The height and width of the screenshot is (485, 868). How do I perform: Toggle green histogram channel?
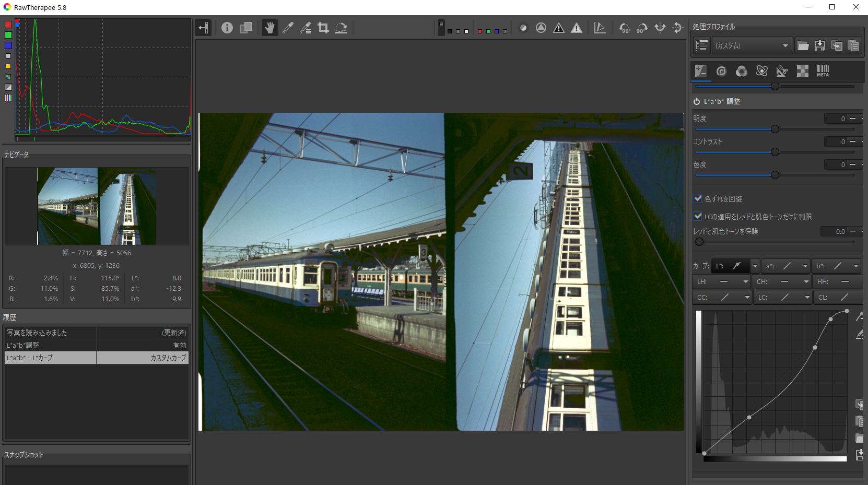click(x=8, y=35)
